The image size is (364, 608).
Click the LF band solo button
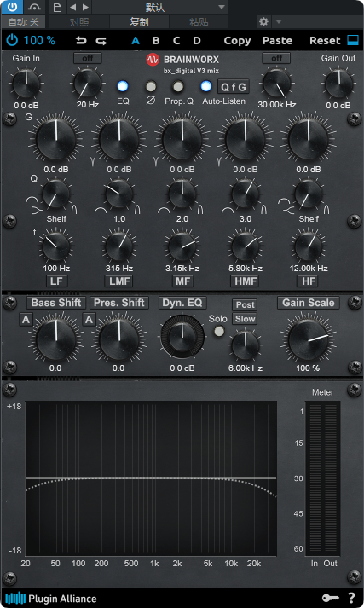tap(56, 281)
